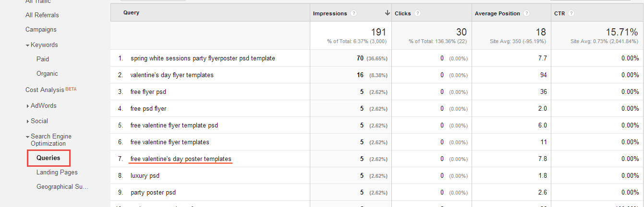The image size is (644, 207).
Task: Expand the AdWords section
Action: (x=28, y=106)
